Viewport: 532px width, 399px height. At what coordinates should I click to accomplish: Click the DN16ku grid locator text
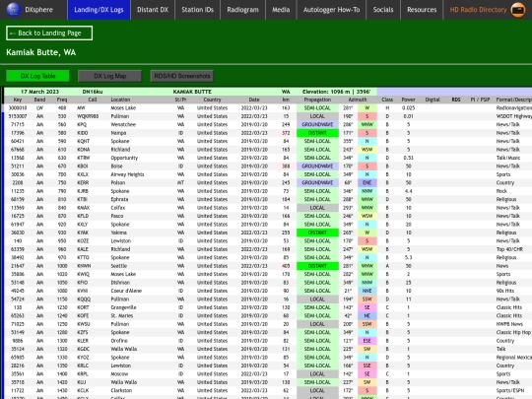(93, 92)
